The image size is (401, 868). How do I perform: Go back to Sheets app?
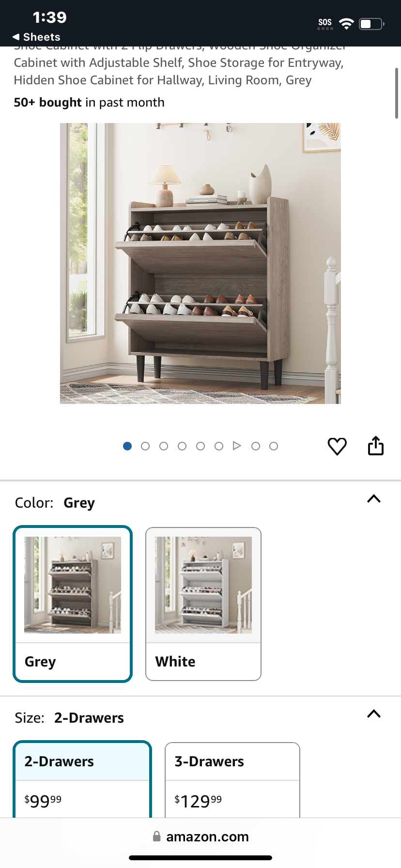[36, 37]
